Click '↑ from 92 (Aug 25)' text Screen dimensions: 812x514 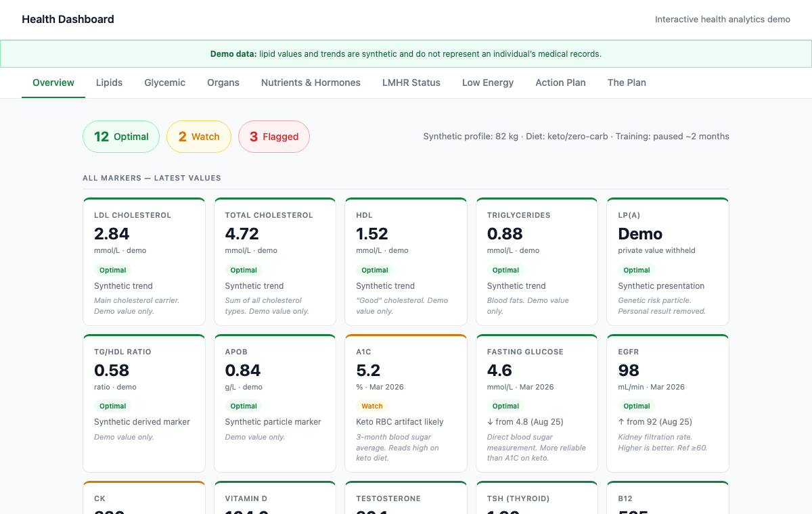point(655,422)
